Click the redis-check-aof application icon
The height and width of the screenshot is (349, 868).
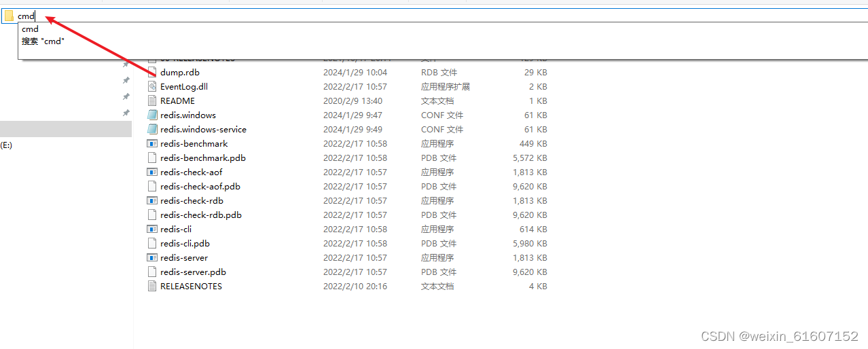point(152,172)
